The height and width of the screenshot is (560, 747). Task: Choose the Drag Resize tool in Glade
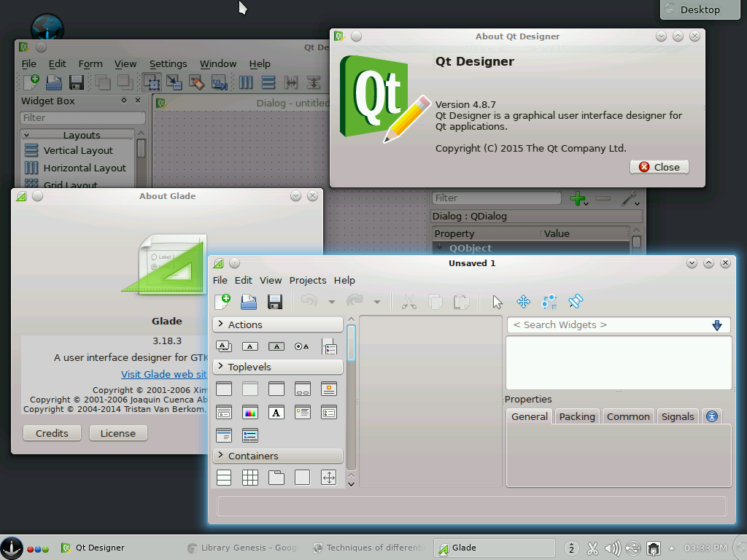click(523, 302)
